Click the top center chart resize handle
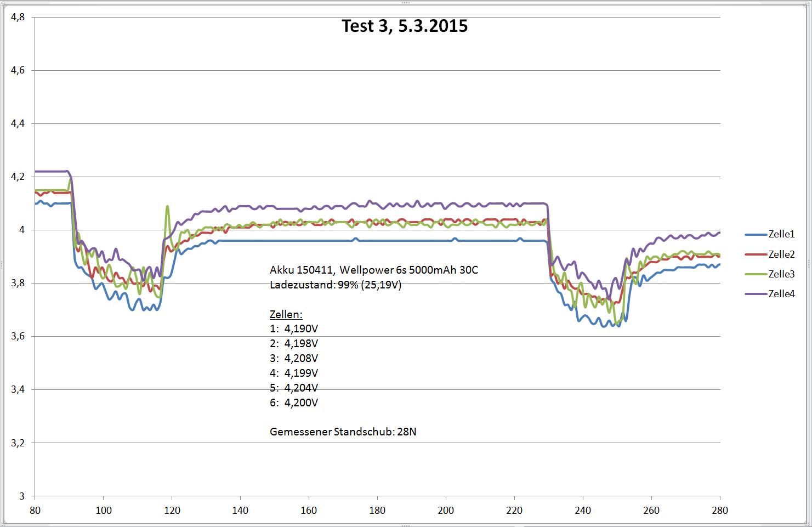 pos(406,3)
